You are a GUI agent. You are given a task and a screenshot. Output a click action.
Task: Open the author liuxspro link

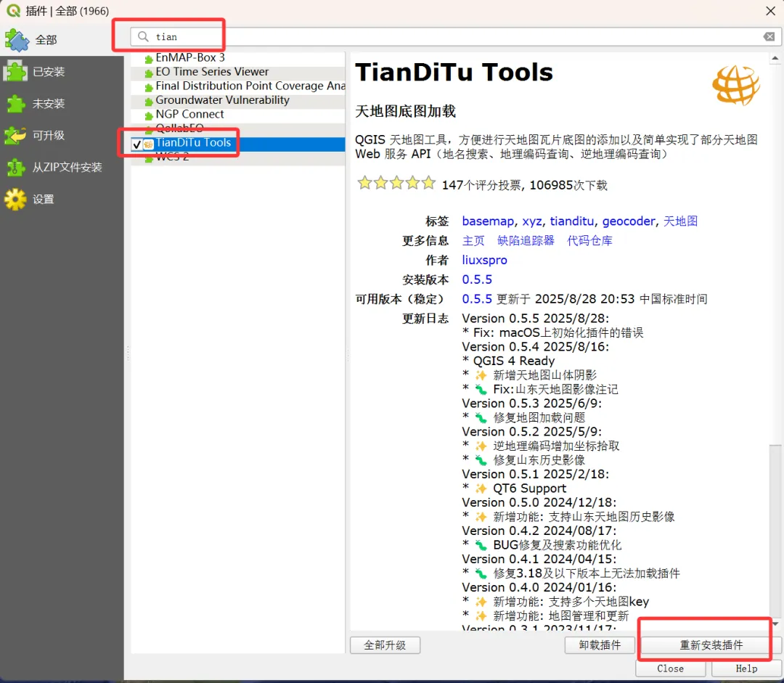(x=484, y=260)
